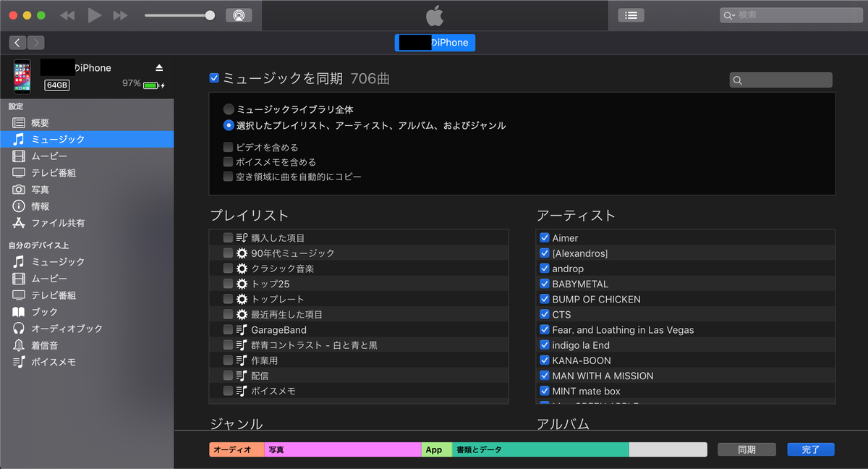
Task: Eject the iPhone using the eject icon
Action: pyautogui.click(x=158, y=67)
